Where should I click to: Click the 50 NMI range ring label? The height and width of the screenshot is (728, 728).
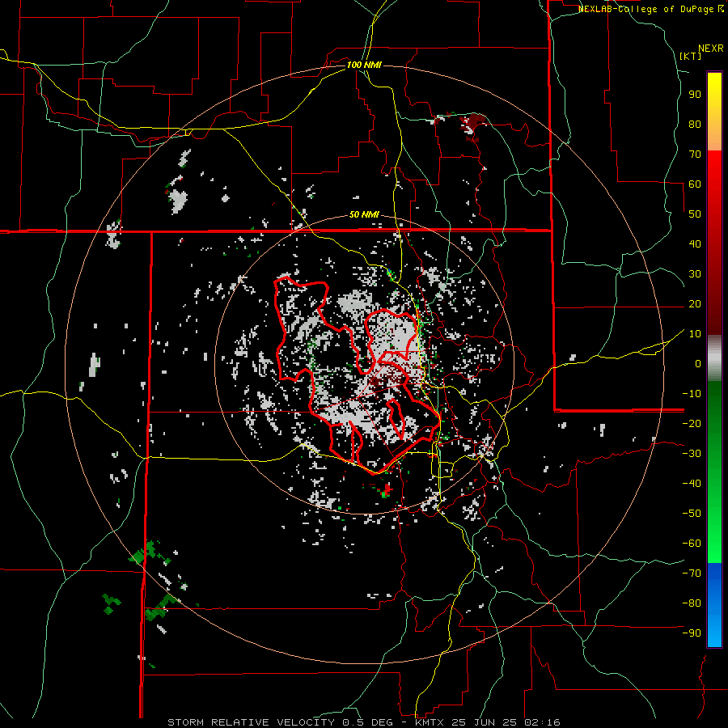point(364,214)
